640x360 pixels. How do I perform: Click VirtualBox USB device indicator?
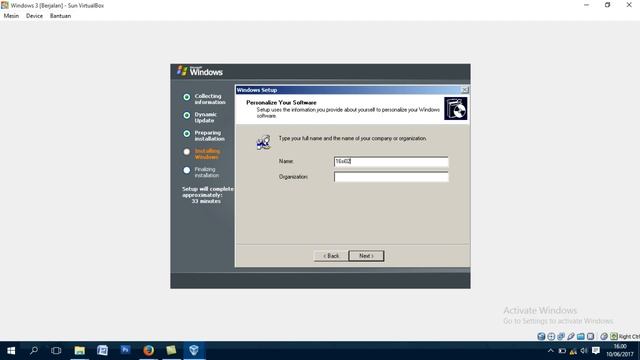click(x=571, y=336)
